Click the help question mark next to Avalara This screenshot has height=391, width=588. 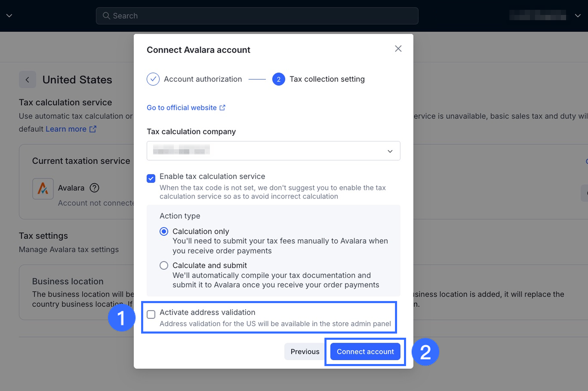[94, 188]
